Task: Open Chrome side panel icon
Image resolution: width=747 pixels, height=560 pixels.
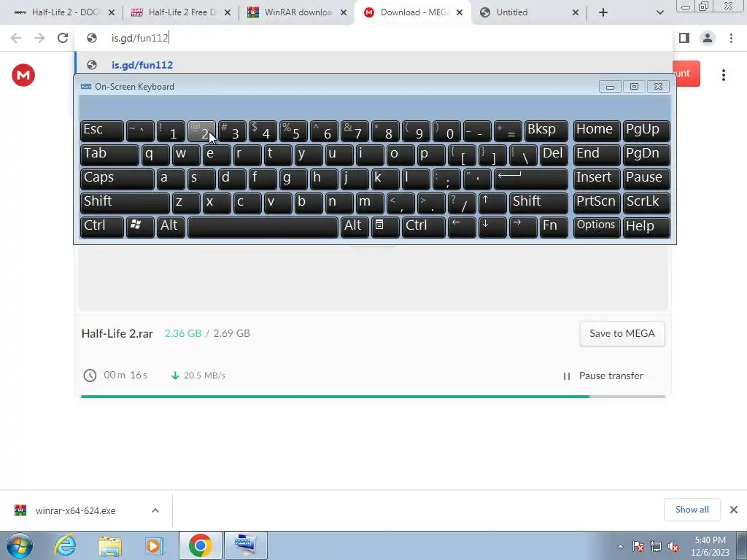Action: tap(684, 38)
